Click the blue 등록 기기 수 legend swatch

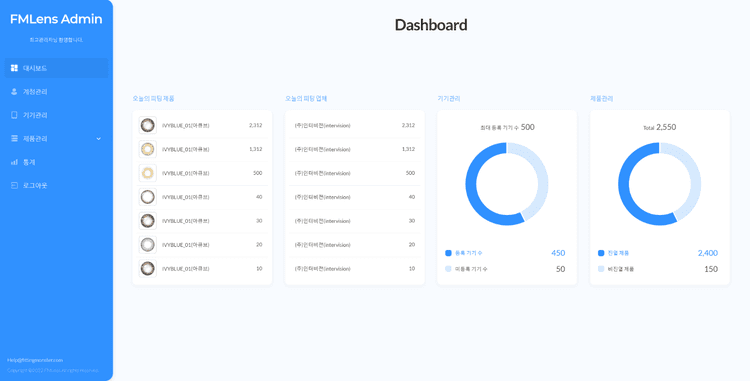pos(448,253)
